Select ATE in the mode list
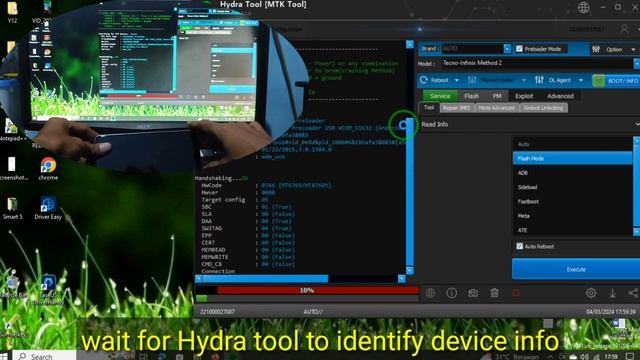The width and height of the screenshot is (640, 360). [573, 230]
